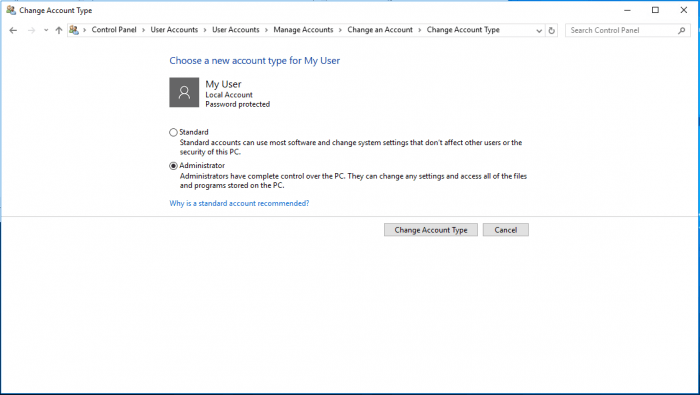The image size is (700, 395).
Task: Click the Change Account Type button
Action: pyautogui.click(x=431, y=230)
